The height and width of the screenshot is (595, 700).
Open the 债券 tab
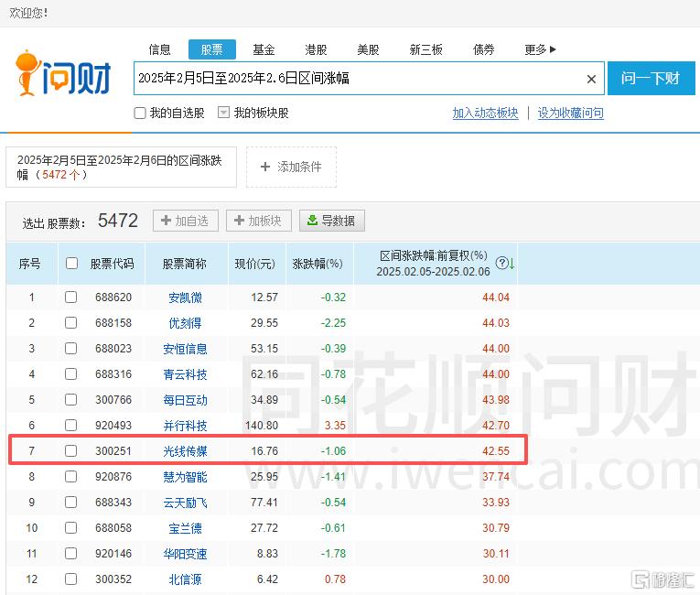click(x=484, y=49)
